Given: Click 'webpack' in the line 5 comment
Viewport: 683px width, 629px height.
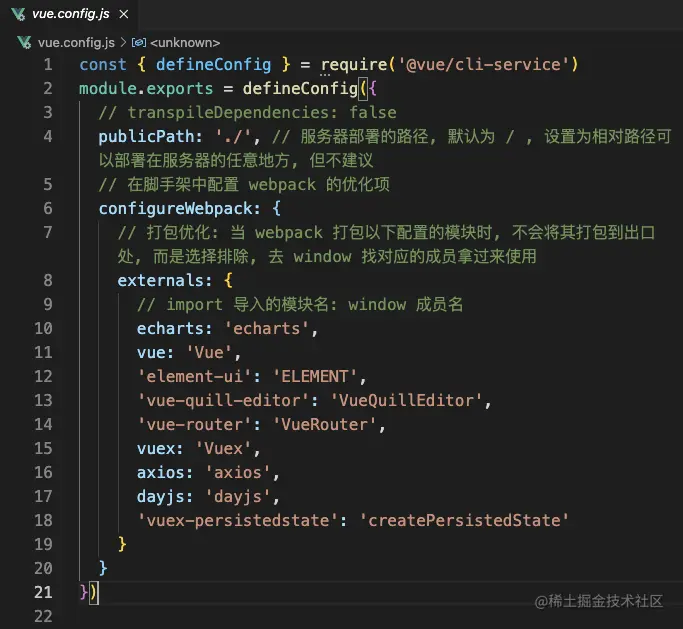Looking at the screenshot, I should (282, 184).
